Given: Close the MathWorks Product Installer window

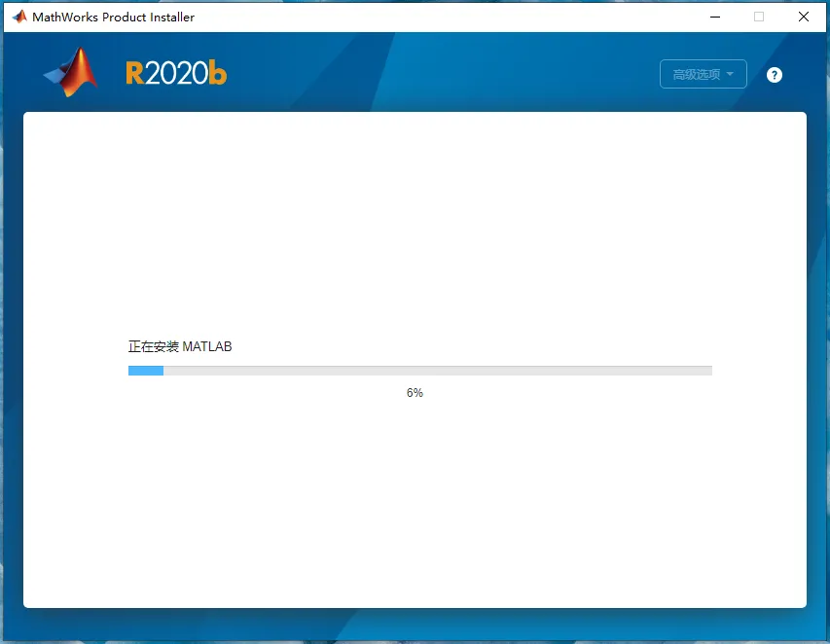Looking at the screenshot, I should (x=803, y=17).
